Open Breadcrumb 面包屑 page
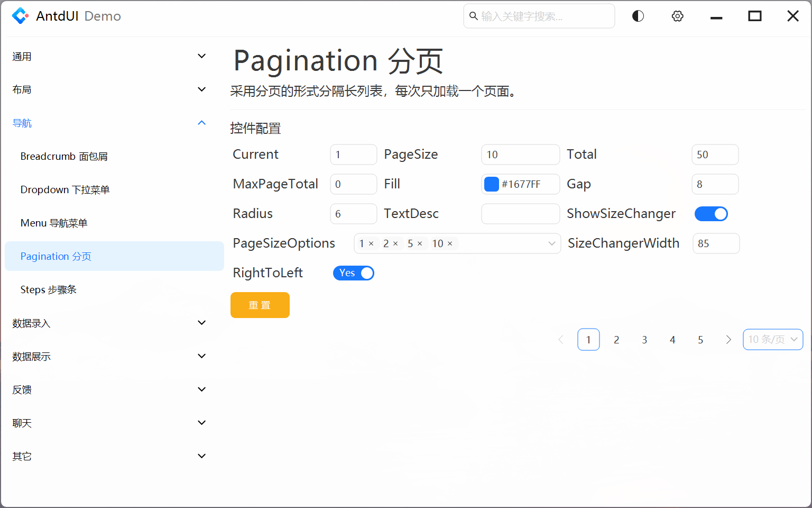Viewport: 812px width, 508px height. point(64,156)
